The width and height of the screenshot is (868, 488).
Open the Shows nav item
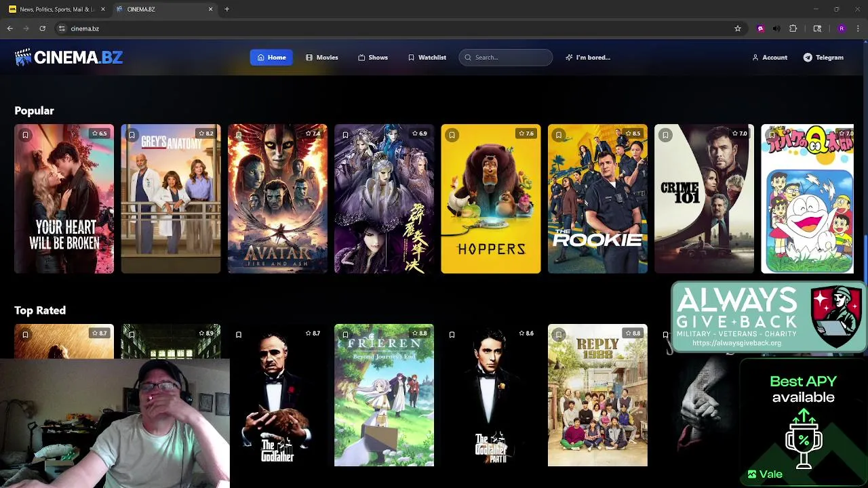pyautogui.click(x=373, y=58)
